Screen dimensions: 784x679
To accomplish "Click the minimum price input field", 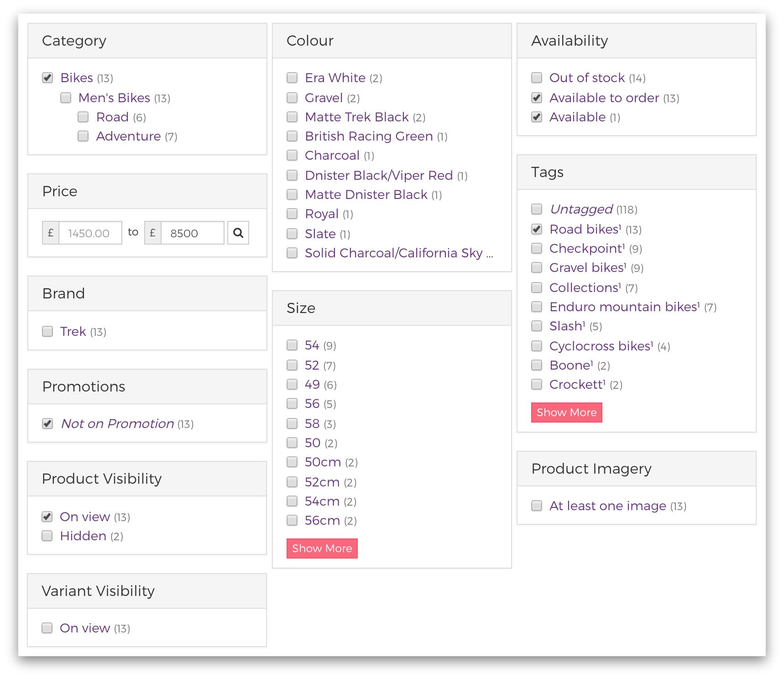I will 90,233.
